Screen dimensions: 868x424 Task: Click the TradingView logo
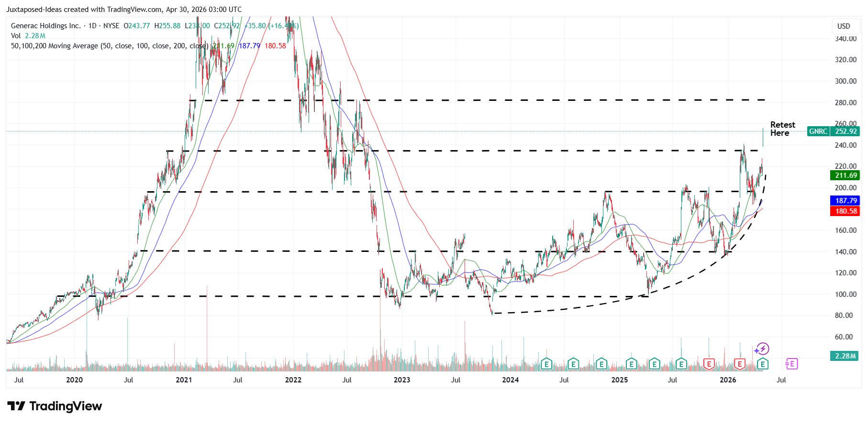pos(55,406)
